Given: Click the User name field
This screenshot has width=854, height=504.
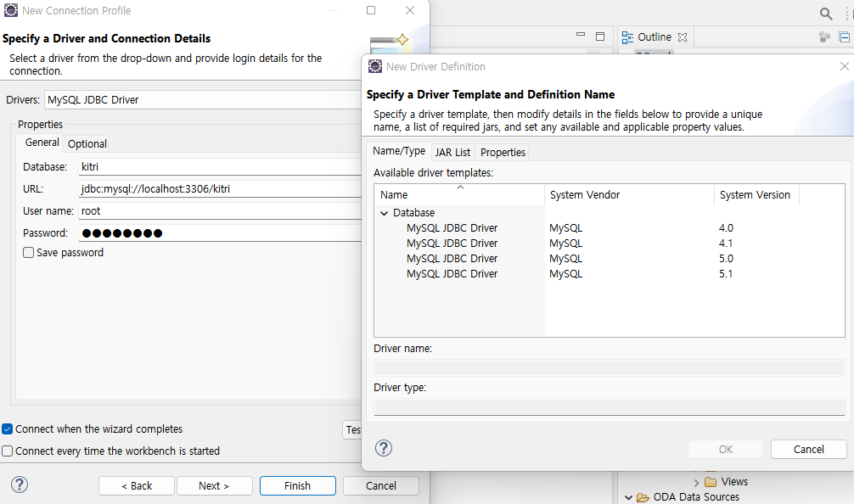Looking at the screenshot, I should click(x=220, y=210).
